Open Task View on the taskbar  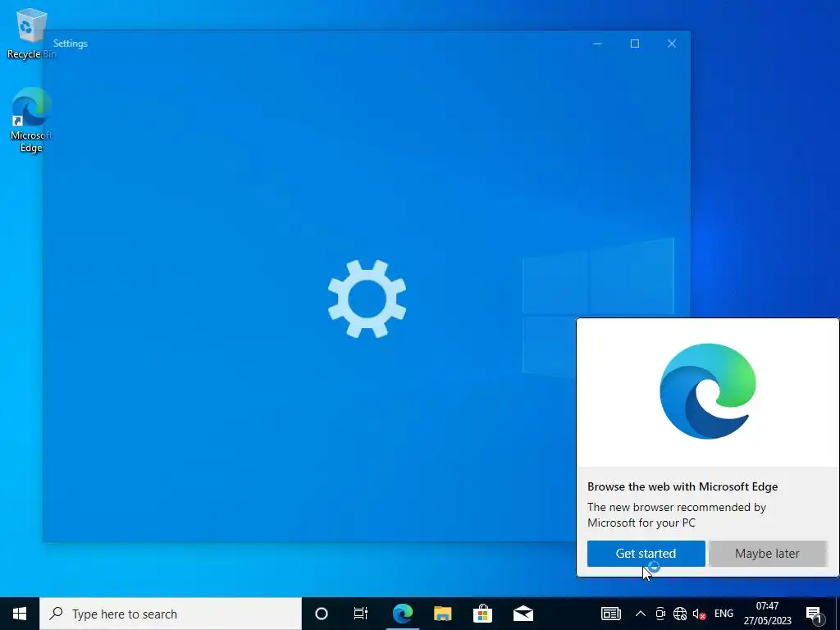[361, 614]
